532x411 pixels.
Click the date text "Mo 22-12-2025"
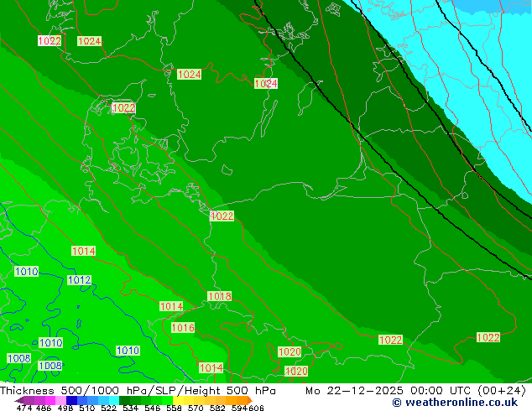(x=354, y=391)
